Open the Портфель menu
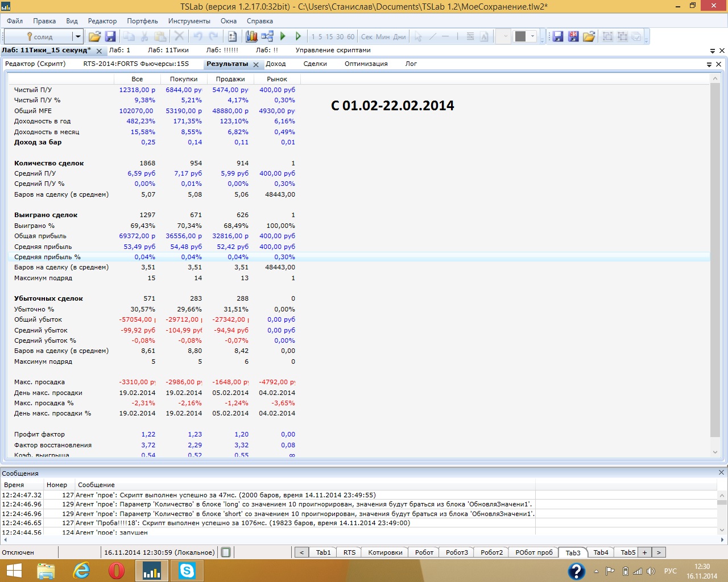This screenshot has width=728, height=582. (x=142, y=21)
